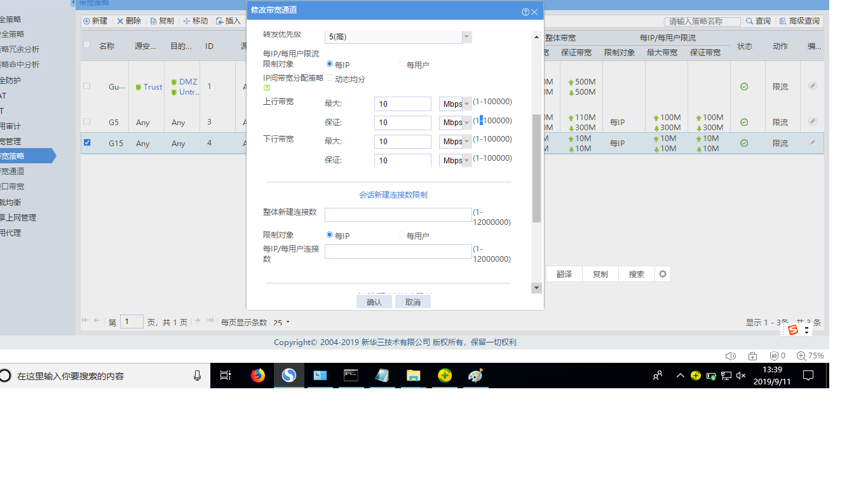The height and width of the screenshot is (488, 868).
Task: Click 新建 in the policy toolbar
Action: [95, 21]
